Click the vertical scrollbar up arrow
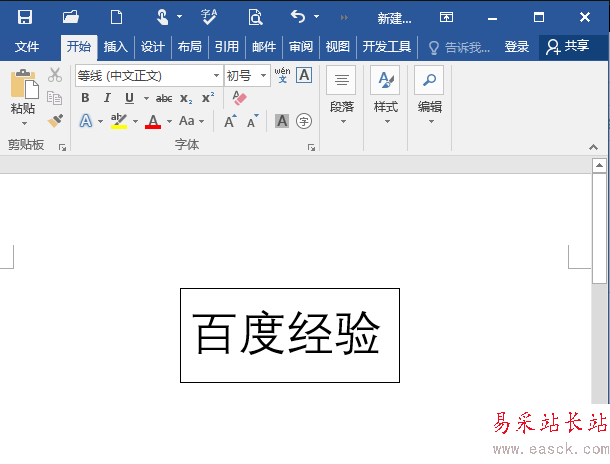610x464 pixels. pos(599,165)
